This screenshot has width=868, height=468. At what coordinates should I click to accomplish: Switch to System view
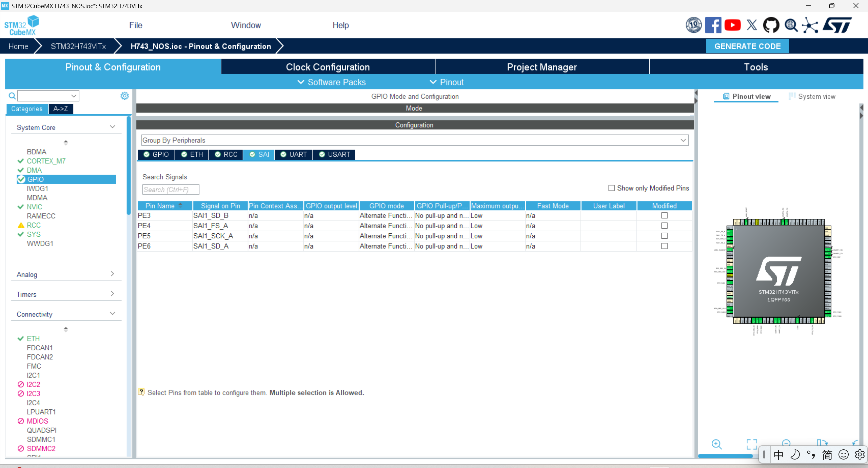tap(812, 96)
